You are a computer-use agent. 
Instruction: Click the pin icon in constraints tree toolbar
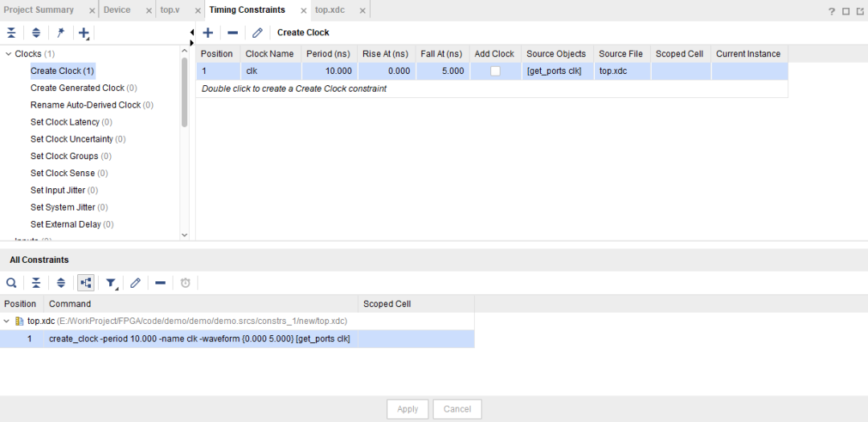61,33
